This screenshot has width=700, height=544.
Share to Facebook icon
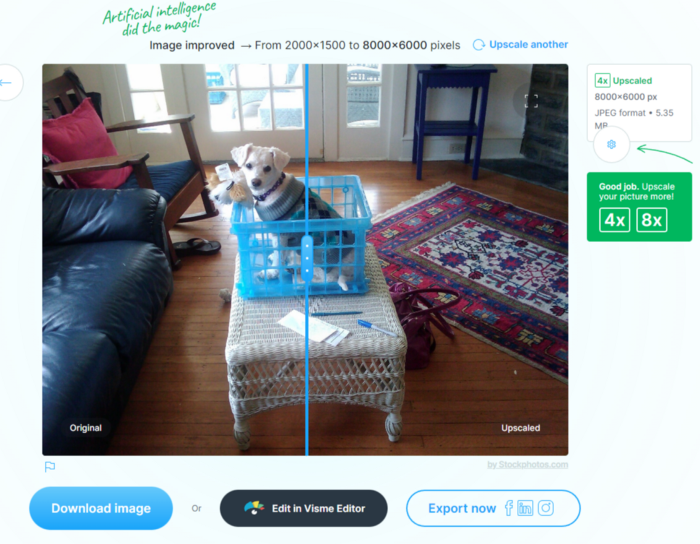508,508
